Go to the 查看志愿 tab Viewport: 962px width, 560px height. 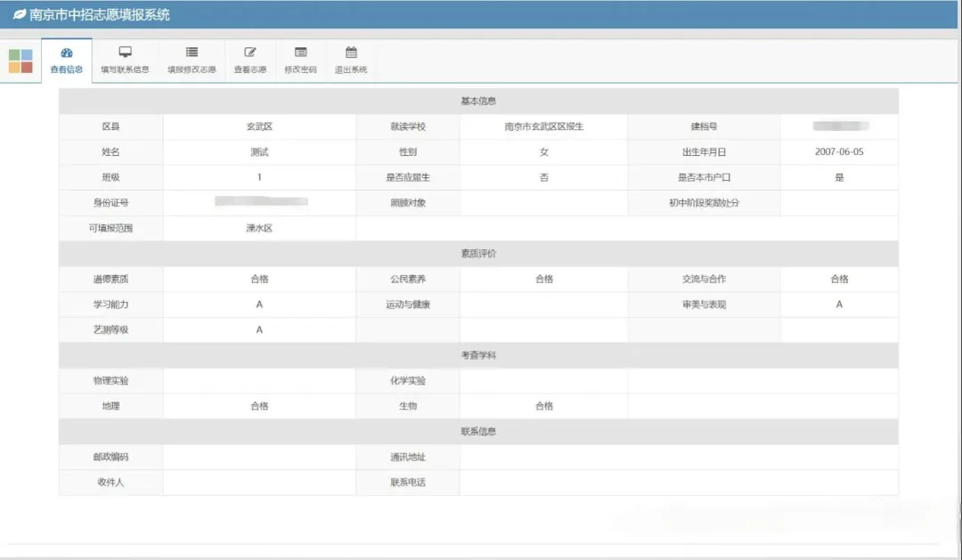[249, 61]
